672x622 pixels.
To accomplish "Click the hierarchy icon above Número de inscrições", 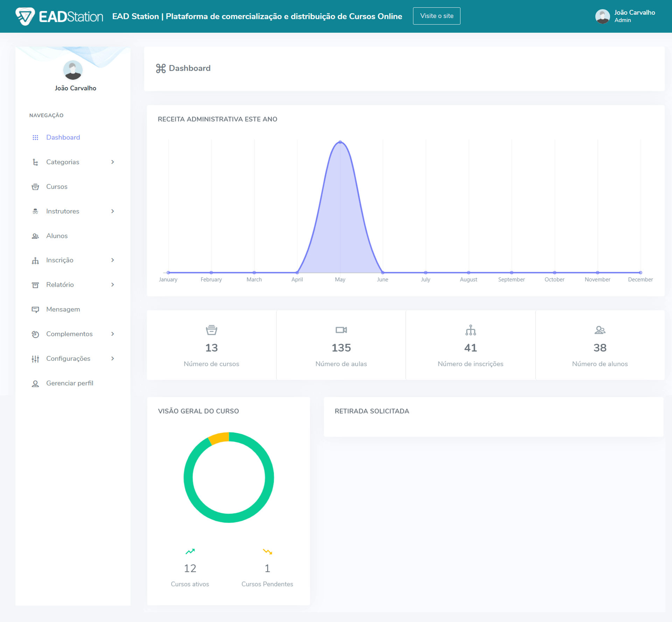I will [x=470, y=330].
